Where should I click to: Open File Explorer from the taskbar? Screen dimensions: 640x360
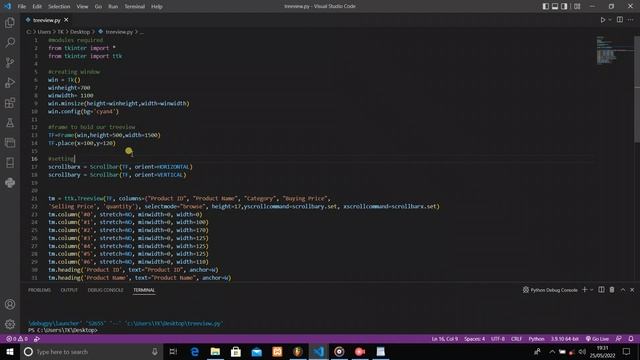tap(215, 351)
